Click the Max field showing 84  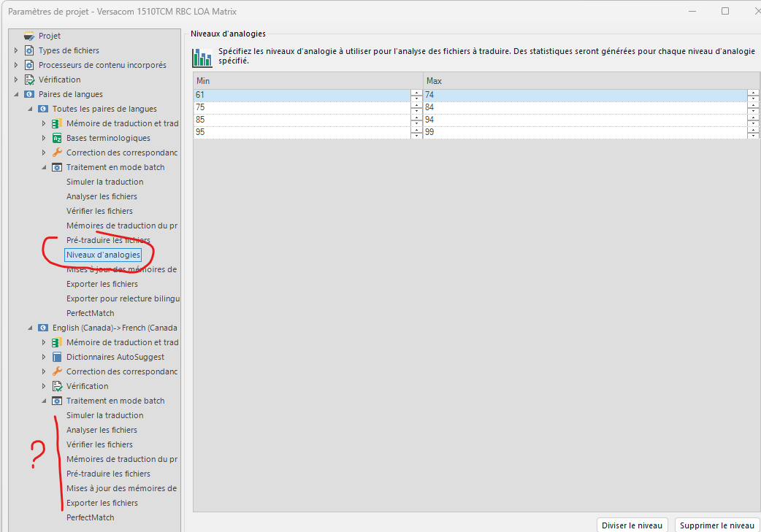coord(585,107)
